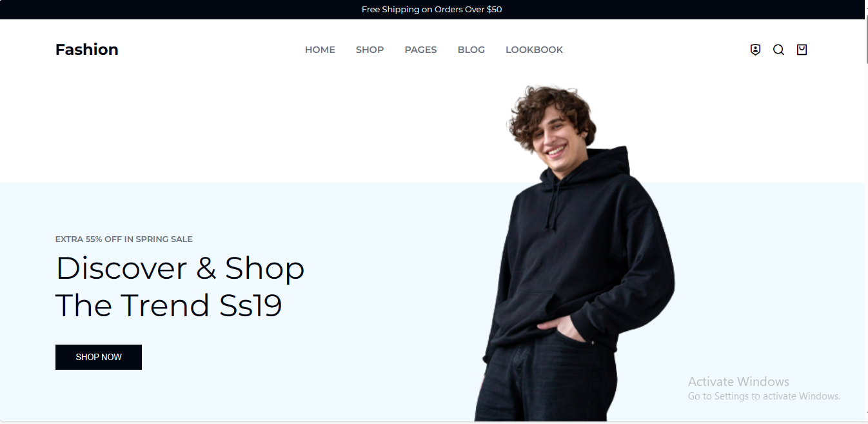Click the Fashion logo
The width and height of the screenshot is (868, 424).
tap(87, 50)
